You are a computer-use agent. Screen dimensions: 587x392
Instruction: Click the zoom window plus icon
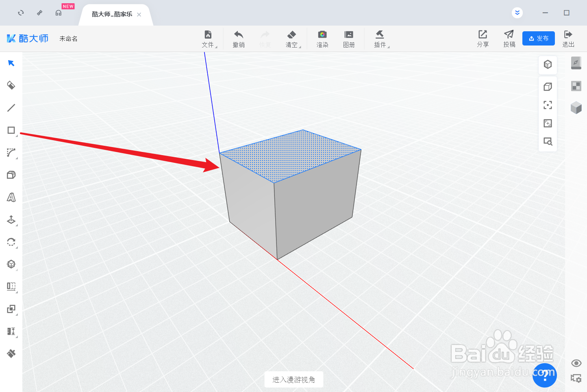548,123
